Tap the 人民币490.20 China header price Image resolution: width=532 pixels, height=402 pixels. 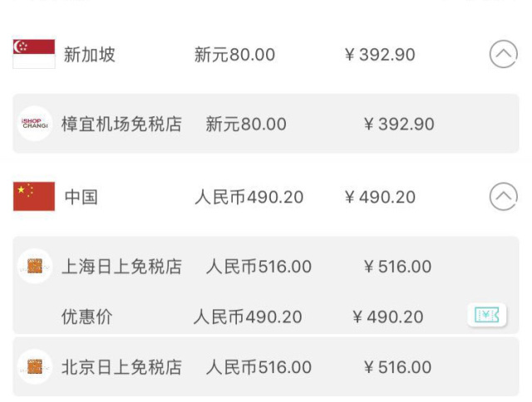click(249, 197)
